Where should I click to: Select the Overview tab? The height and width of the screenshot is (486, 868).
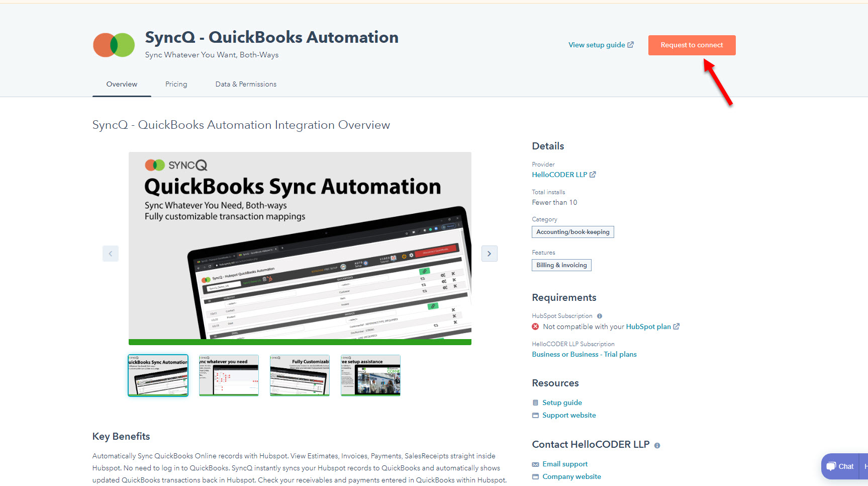(121, 84)
